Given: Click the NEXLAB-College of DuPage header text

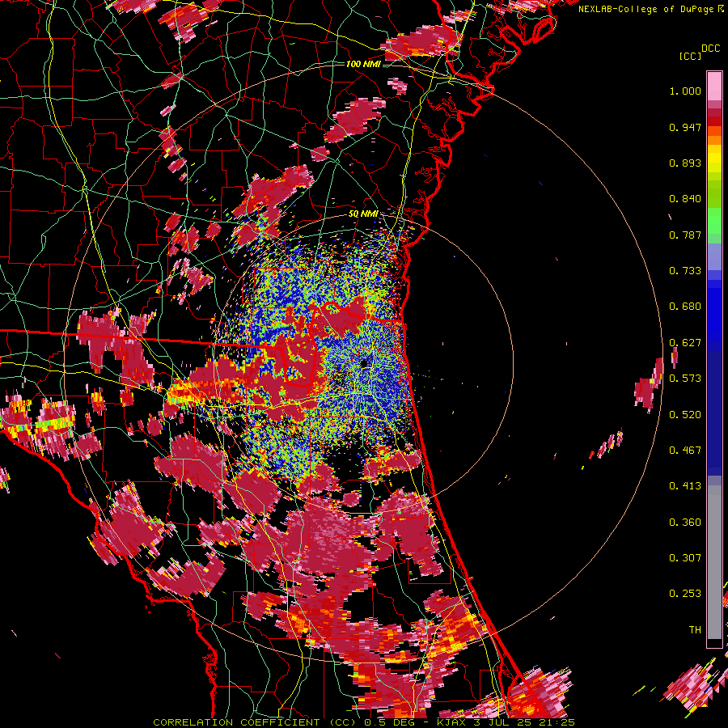Looking at the screenshot, I should [x=645, y=9].
